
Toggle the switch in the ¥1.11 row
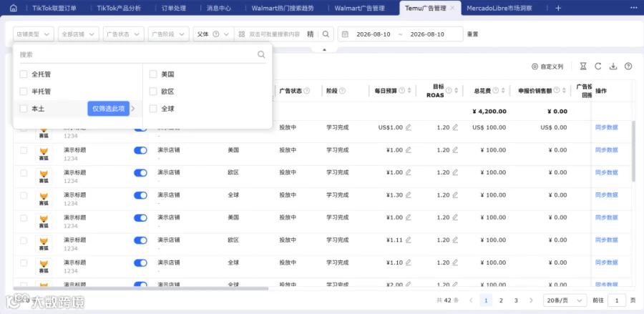(140, 240)
